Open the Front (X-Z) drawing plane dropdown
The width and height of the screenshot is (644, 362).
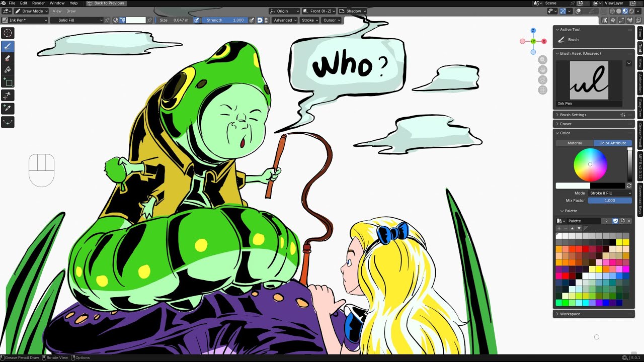(319, 11)
